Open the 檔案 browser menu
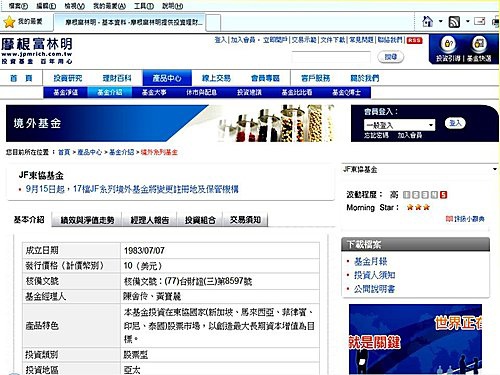500x375 pixels. (x=18, y=6)
